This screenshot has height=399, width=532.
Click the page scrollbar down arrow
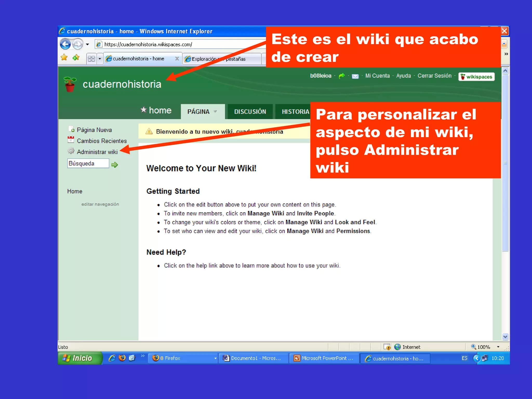(505, 337)
